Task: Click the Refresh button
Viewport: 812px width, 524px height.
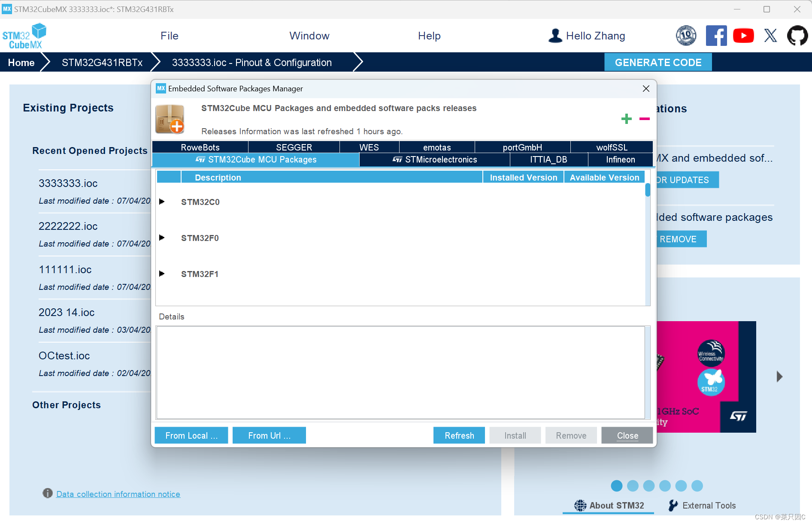Action: (x=459, y=435)
